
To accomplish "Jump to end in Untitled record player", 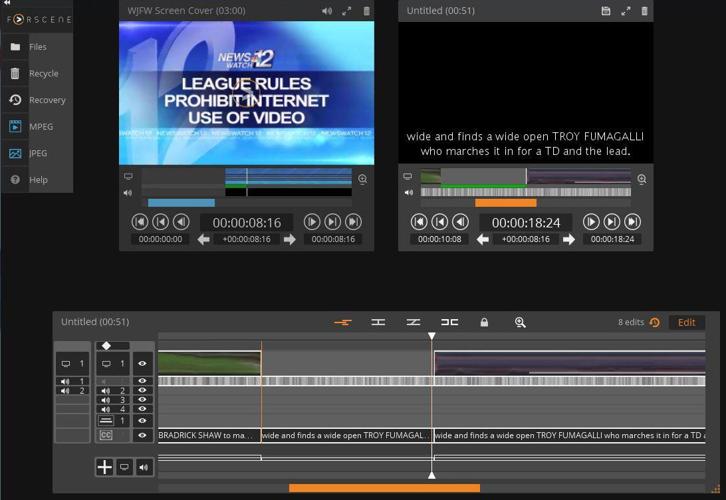I will click(x=633, y=222).
